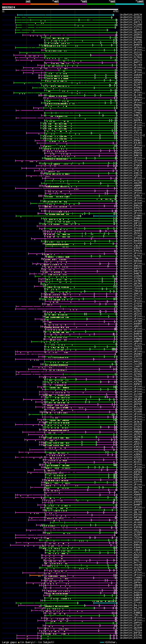Open hit UniRef100_P37703
Screen dimensions: 146x644
click(131, 27)
